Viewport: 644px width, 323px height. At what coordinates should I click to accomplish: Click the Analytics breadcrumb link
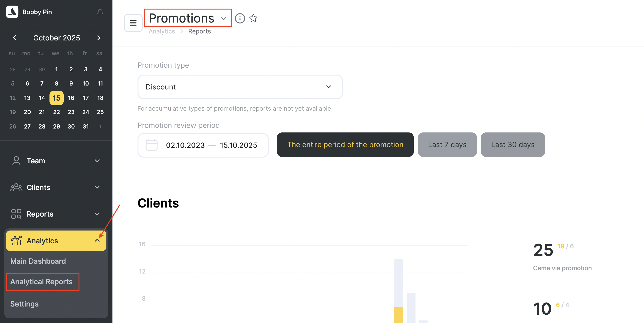pyautogui.click(x=162, y=31)
